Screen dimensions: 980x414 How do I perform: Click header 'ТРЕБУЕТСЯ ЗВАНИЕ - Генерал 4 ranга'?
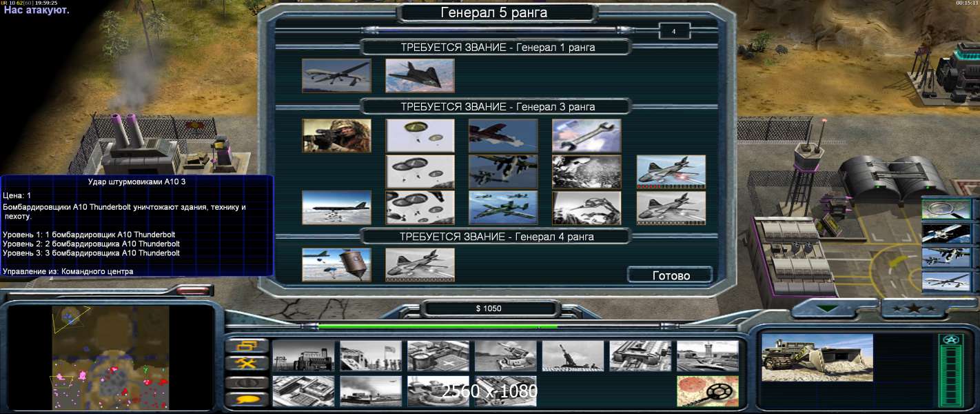[498, 237]
